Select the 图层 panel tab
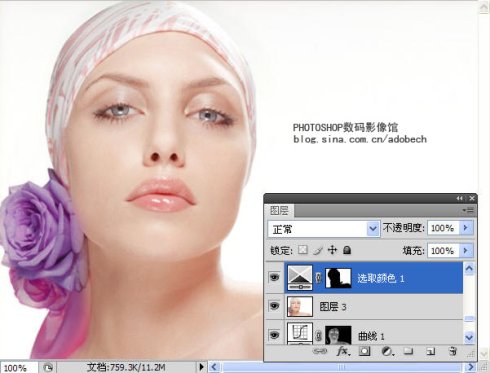Viewport: 490px width, 373px height. tap(279, 211)
